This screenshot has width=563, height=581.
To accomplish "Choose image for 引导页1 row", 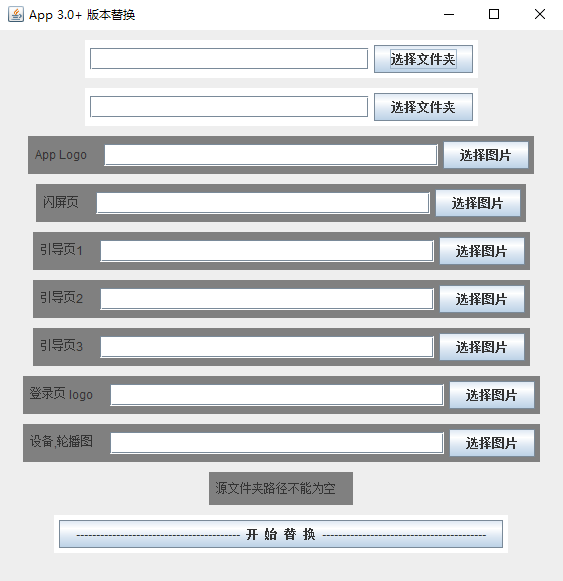I will [x=482, y=251].
